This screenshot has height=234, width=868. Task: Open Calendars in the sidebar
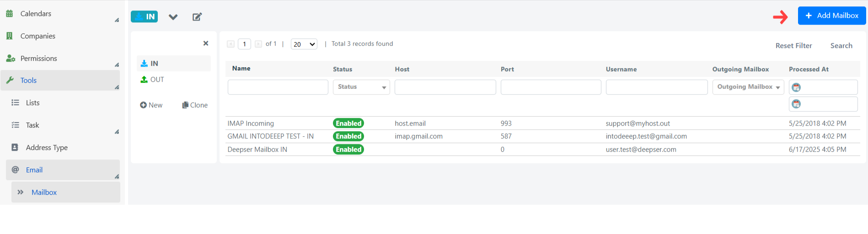click(x=36, y=14)
